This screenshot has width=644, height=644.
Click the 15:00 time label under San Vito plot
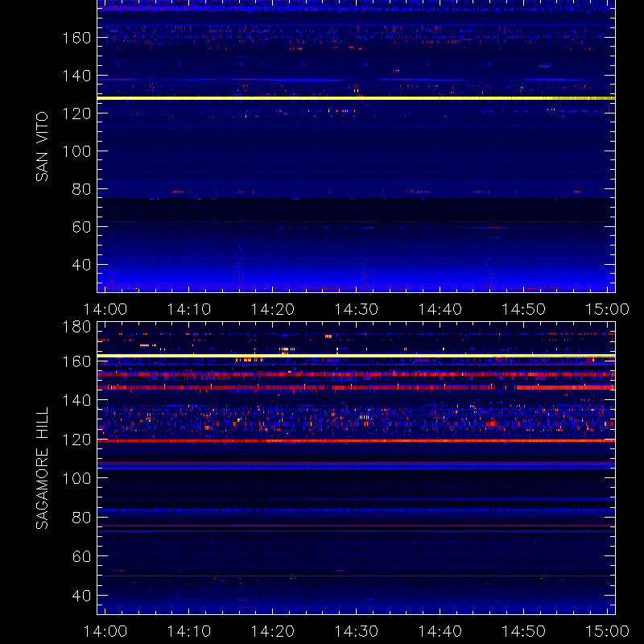tap(607, 309)
